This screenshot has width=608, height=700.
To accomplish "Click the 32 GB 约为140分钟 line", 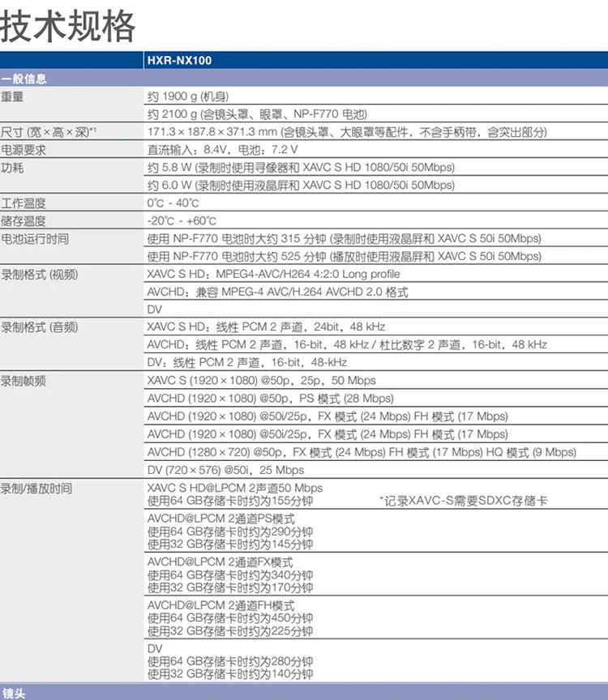I will coord(230,673).
